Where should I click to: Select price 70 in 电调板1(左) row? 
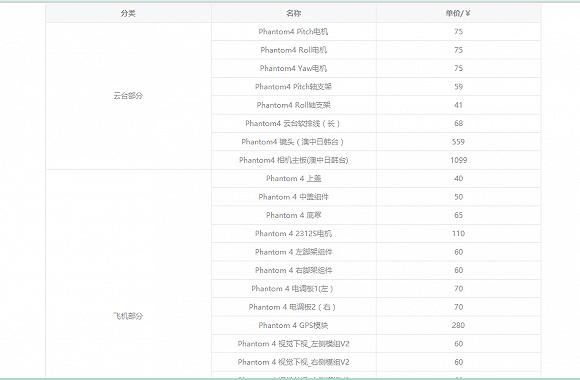click(458, 289)
